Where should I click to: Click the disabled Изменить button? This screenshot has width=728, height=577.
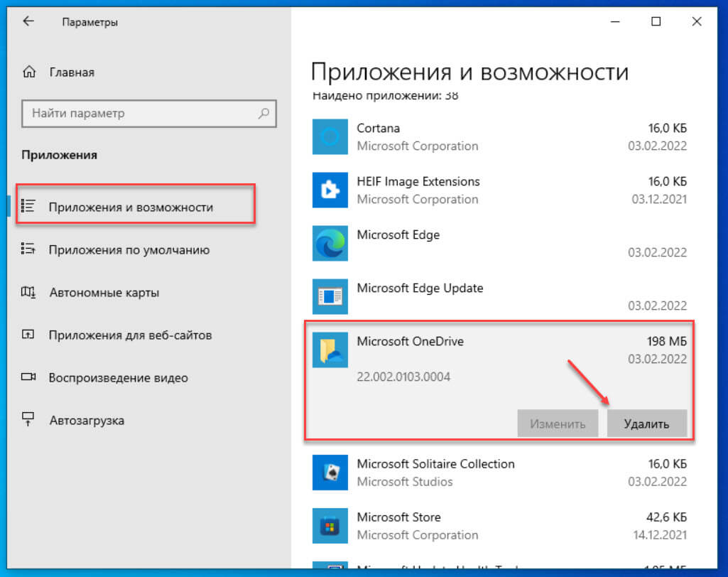[x=558, y=424]
